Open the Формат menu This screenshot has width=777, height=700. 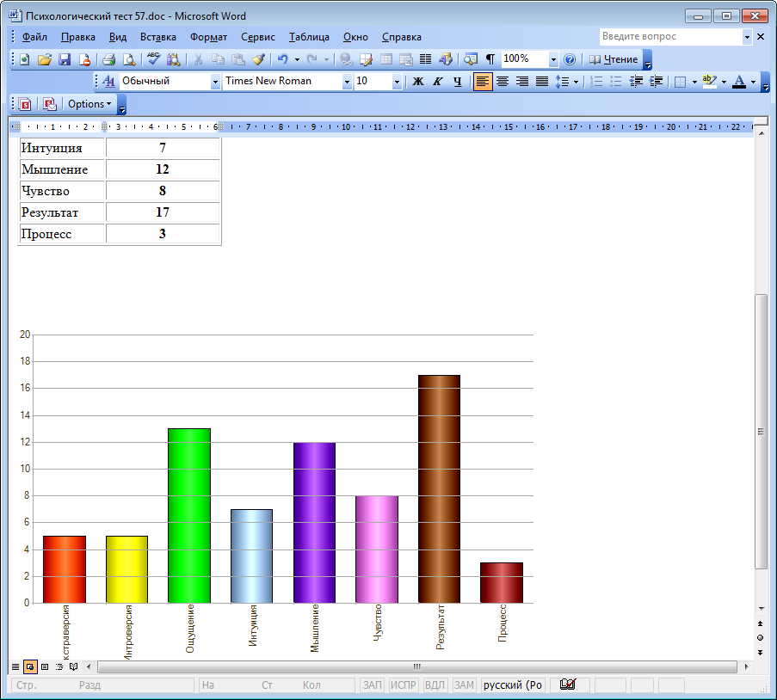208,37
